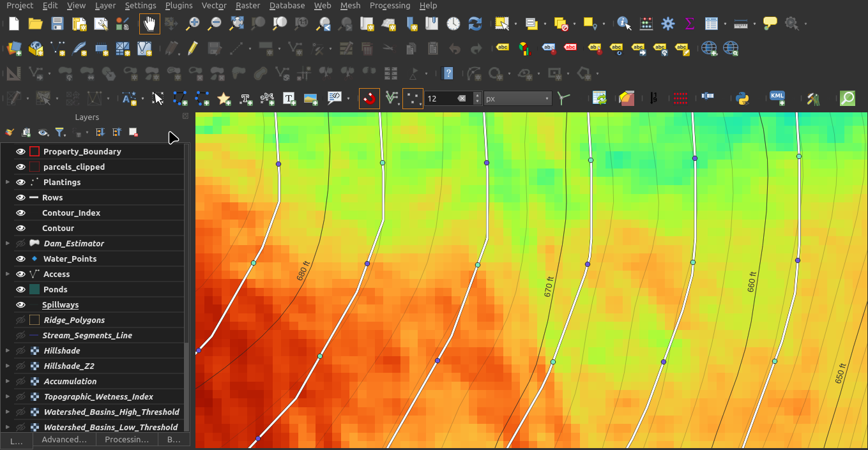Click the snapping tolerance value field
This screenshot has height=450, width=868.
[x=441, y=99]
